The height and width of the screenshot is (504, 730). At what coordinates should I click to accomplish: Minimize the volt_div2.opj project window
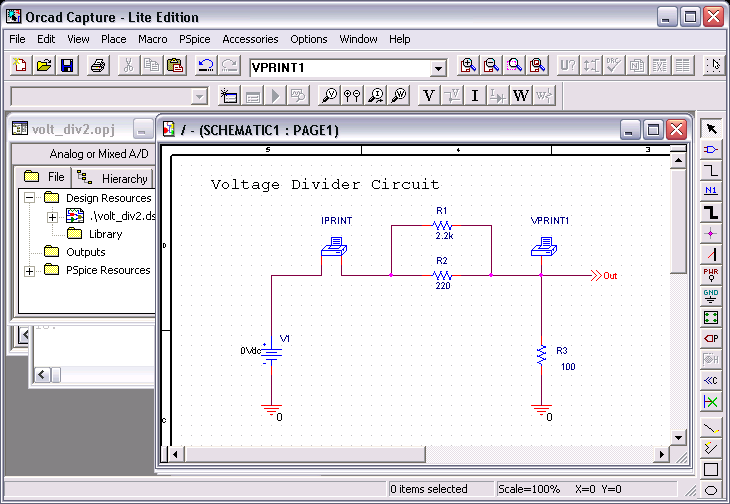pos(143,129)
